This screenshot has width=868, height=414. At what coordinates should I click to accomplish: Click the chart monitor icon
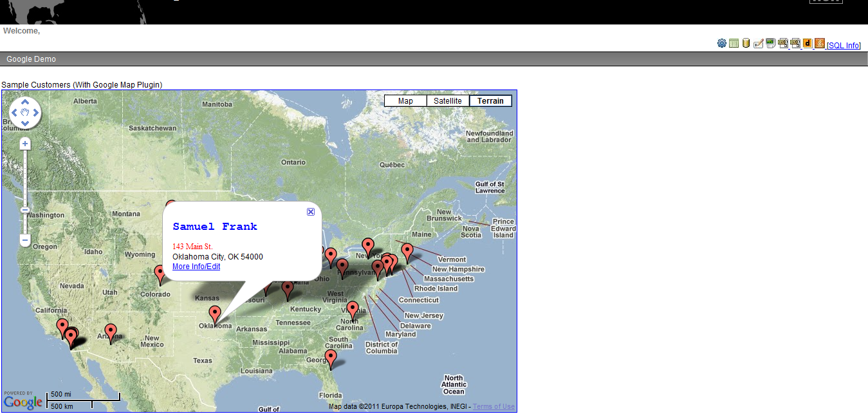(x=770, y=42)
